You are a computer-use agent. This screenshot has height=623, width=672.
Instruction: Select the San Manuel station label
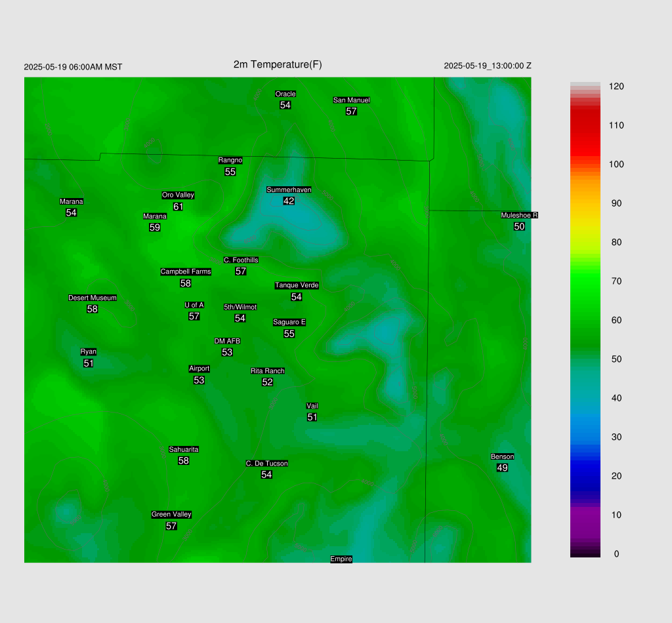[x=352, y=100]
